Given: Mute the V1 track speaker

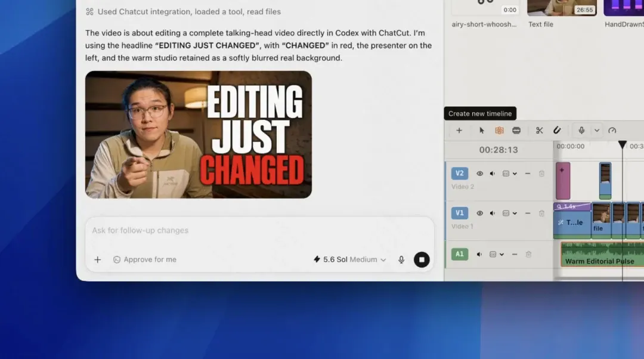Looking at the screenshot, I should point(493,213).
